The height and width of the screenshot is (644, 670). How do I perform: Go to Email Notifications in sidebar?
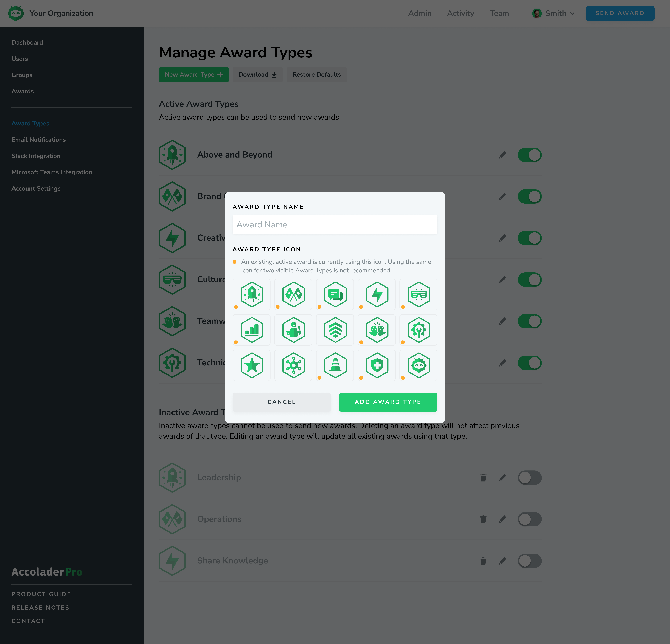coord(39,140)
